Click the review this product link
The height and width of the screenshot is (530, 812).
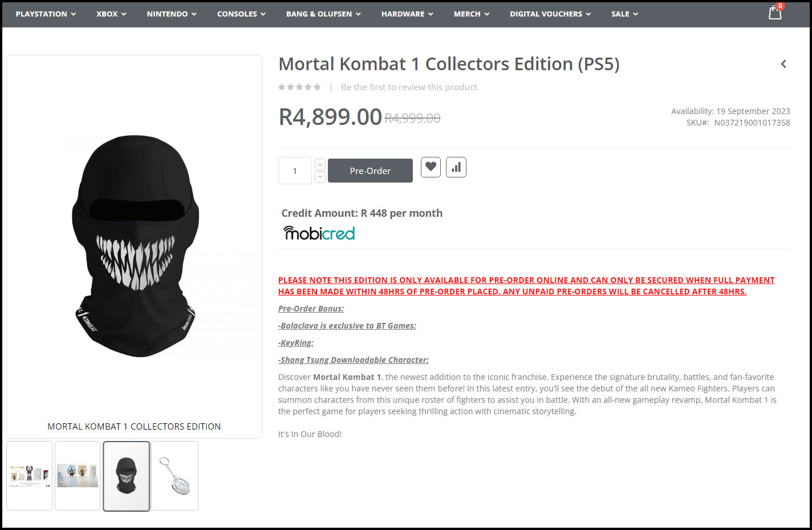pos(409,86)
